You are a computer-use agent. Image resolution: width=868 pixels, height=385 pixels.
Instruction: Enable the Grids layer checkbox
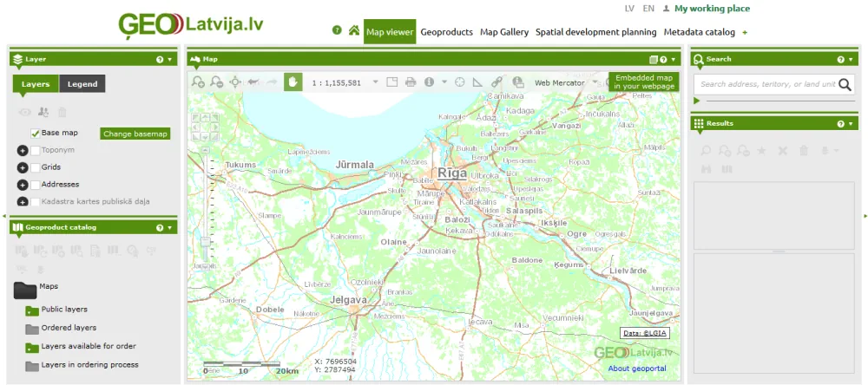coord(36,167)
